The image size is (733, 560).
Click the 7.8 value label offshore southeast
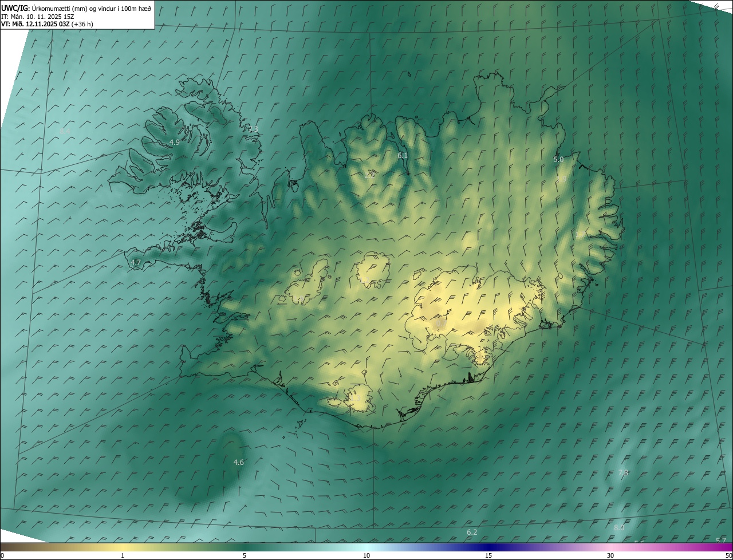pos(623,472)
